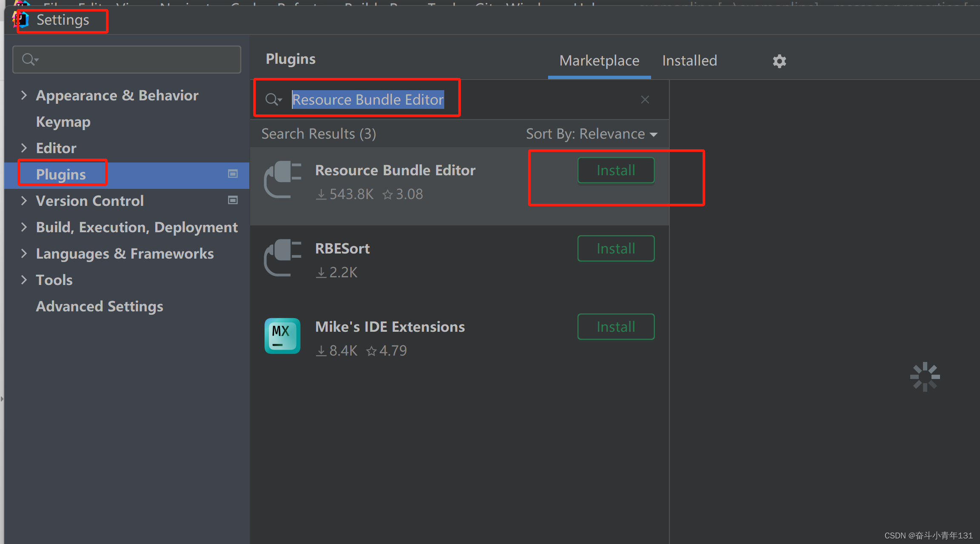Click the plugins settings gear icon
Image resolution: width=980 pixels, height=544 pixels.
pyautogui.click(x=779, y=61)
